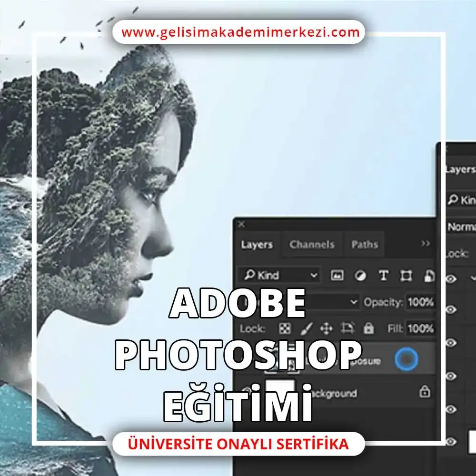Click the prevent artboard auto-nesting lock icon
Viewport: 476px width, 476px height.
[348, 328]
